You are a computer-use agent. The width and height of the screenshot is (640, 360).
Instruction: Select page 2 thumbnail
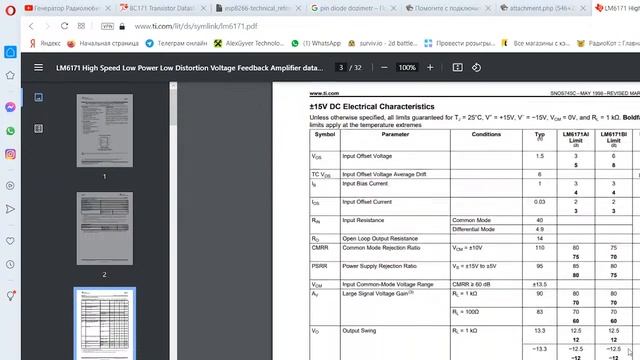[x=104, y=229]
